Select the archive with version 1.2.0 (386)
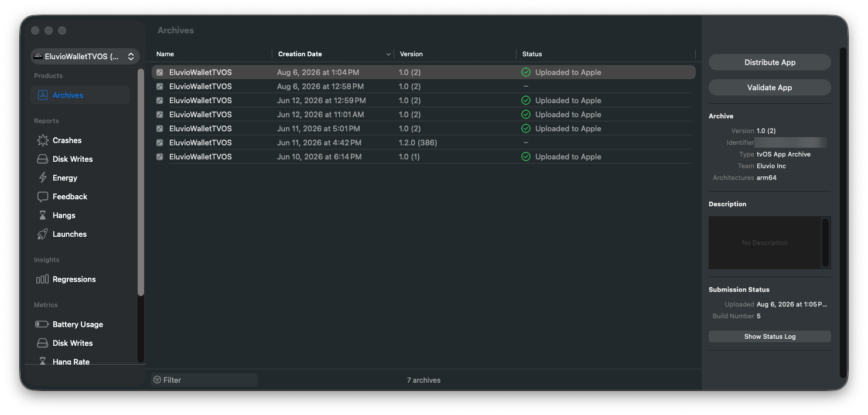 pyautogui.click(x=423, y=142)
